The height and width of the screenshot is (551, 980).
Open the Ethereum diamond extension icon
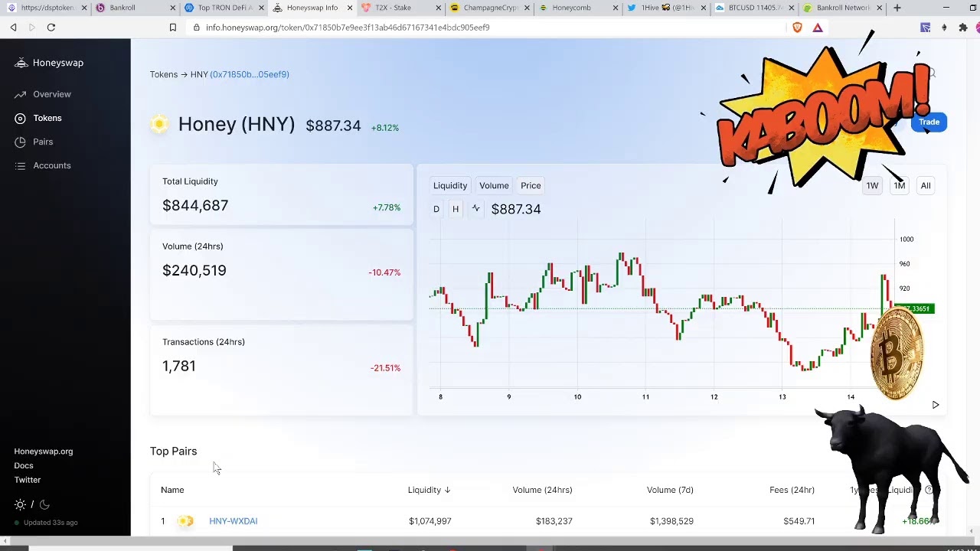tap(944, 28)
